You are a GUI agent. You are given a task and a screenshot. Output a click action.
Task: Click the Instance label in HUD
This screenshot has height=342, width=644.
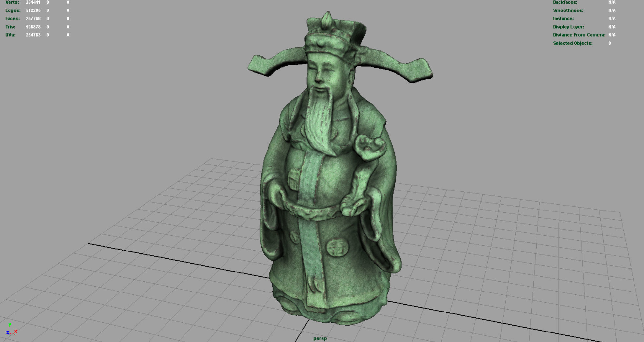(x=563, y=19)
